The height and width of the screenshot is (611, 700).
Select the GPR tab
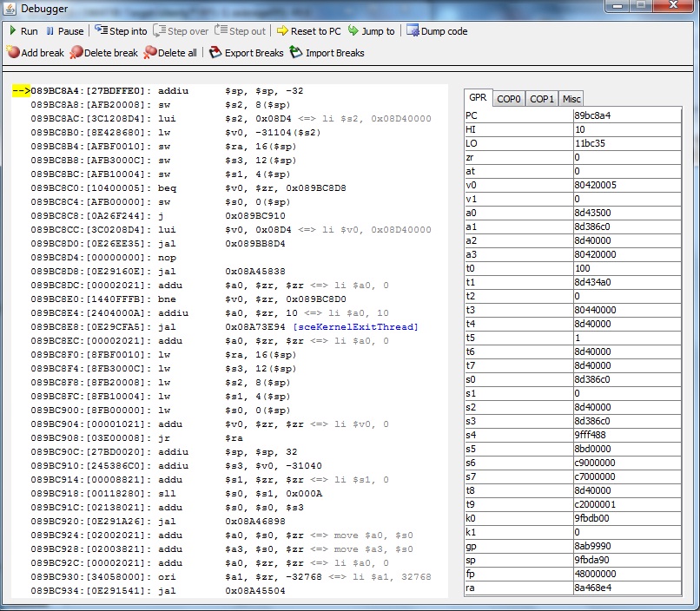[478, 98]
